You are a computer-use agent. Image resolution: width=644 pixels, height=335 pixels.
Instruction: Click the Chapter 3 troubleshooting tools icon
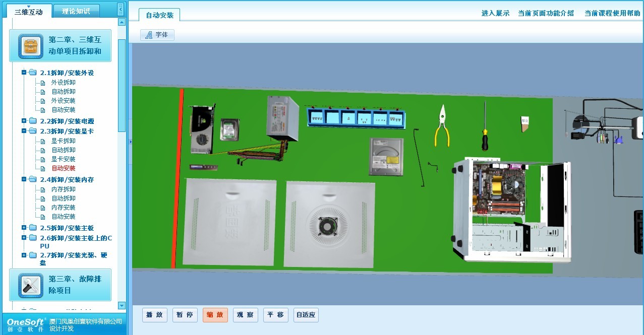tap(30, 286)
